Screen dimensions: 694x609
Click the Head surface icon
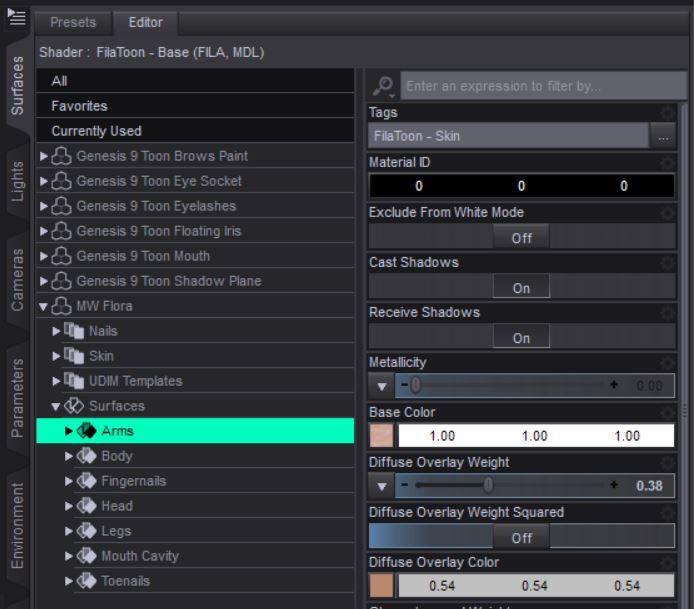tap(86, 506)
